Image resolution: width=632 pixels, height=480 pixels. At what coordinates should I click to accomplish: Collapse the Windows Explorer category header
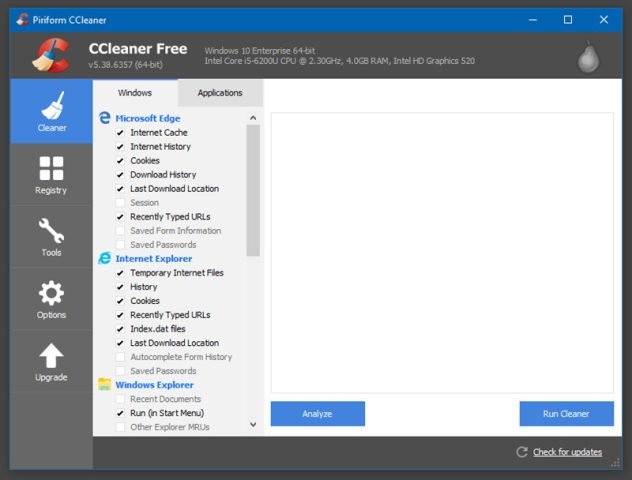point(154,385)
